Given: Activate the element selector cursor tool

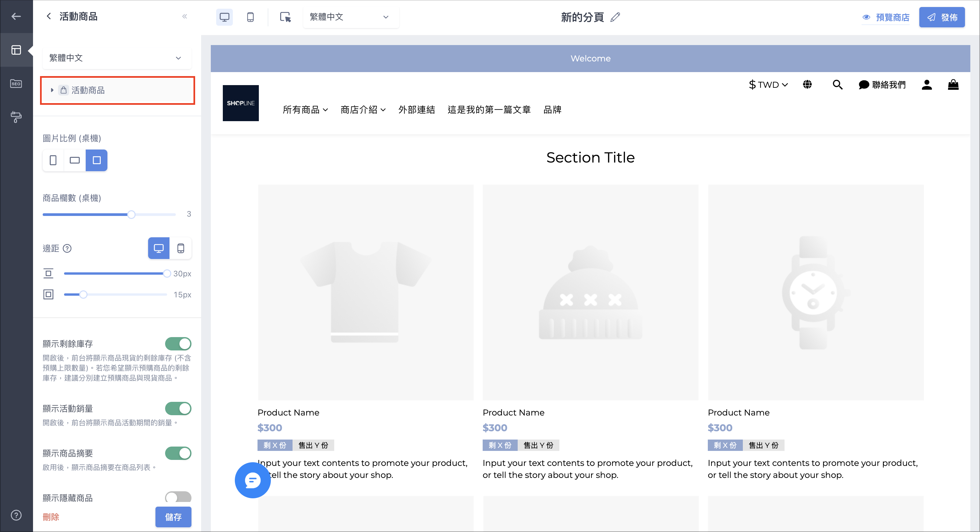Looking at the screenshot, I should click(x=285, y=17).
